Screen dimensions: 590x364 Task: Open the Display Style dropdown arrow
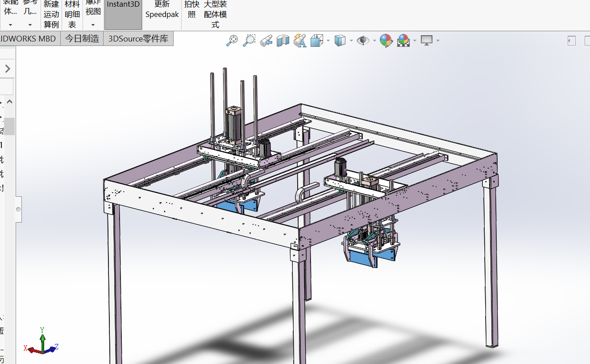pyautogui.click(x=351, y=41)
